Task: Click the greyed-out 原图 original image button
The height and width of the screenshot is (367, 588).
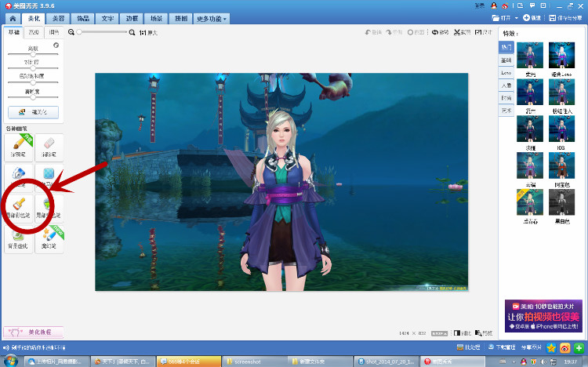Action: [x=416, y=32]
